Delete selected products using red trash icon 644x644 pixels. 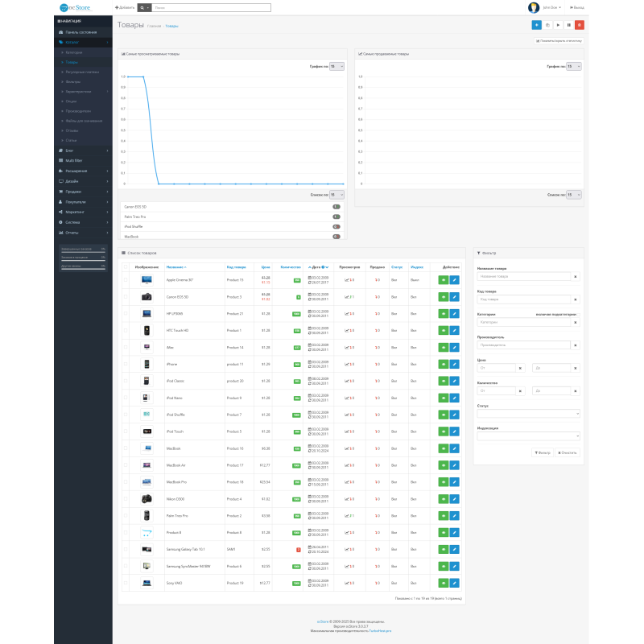pos(580,25)
